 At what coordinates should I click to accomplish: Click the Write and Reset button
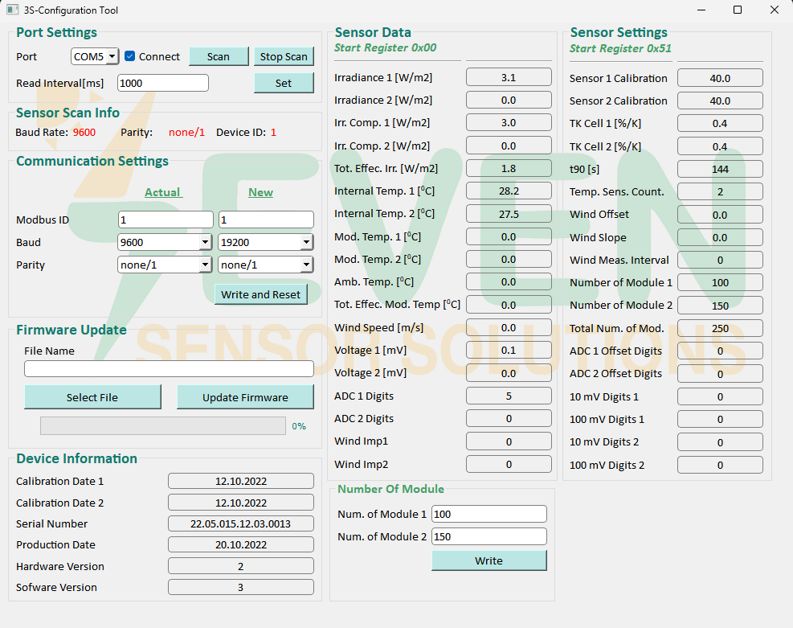click(x=261, y=295)
